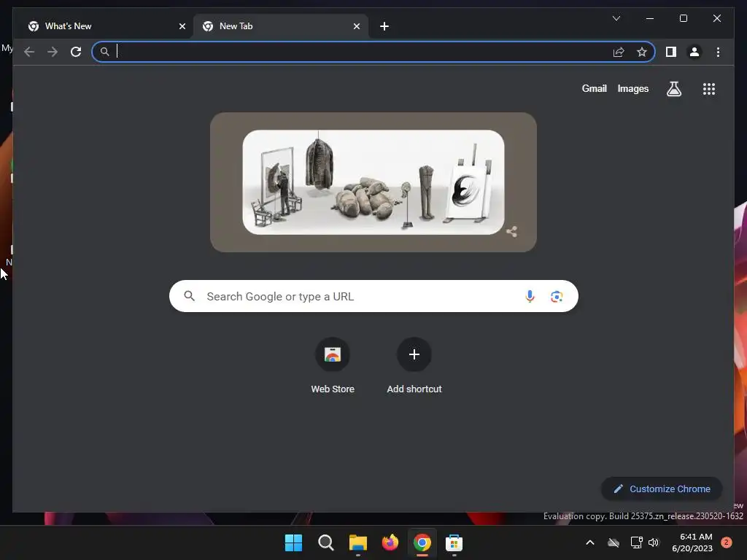Open Chrome three-dot menu
The image size is (747, 560).
(718, 52)
